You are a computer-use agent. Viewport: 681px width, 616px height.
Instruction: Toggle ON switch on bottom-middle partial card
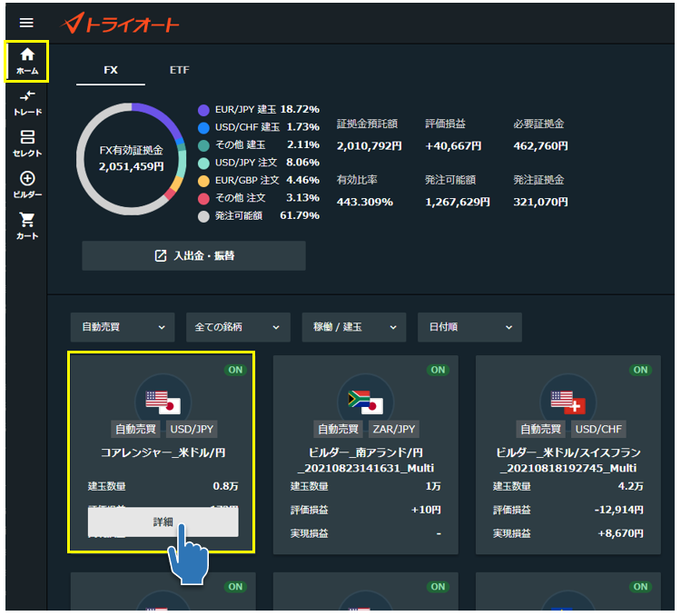tap(438, 586)
